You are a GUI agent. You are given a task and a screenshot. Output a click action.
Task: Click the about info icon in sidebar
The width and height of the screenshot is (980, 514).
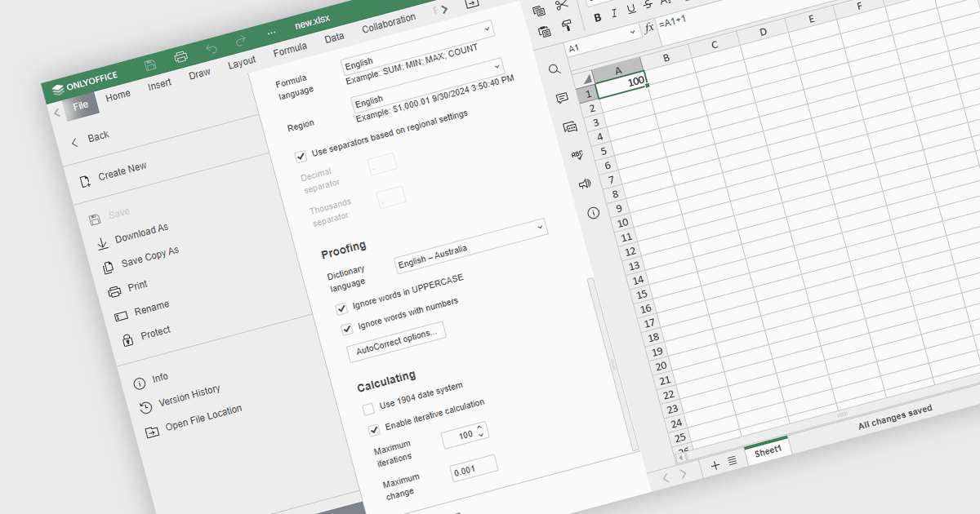[593, 212]
